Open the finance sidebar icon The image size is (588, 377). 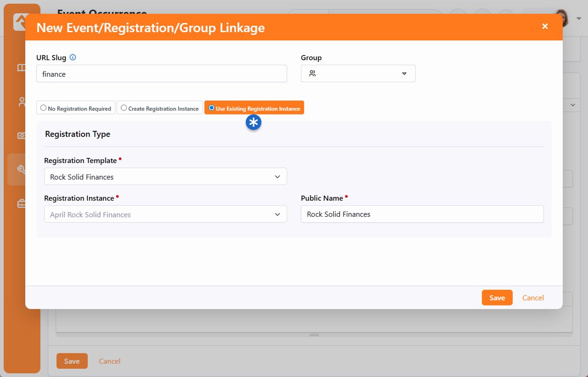[x=21, y=135]
